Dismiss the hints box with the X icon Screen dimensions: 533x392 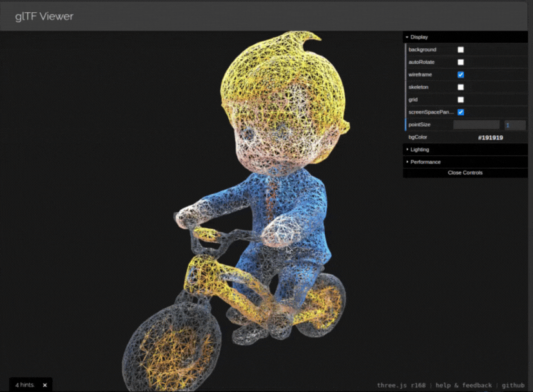point(44,385)
